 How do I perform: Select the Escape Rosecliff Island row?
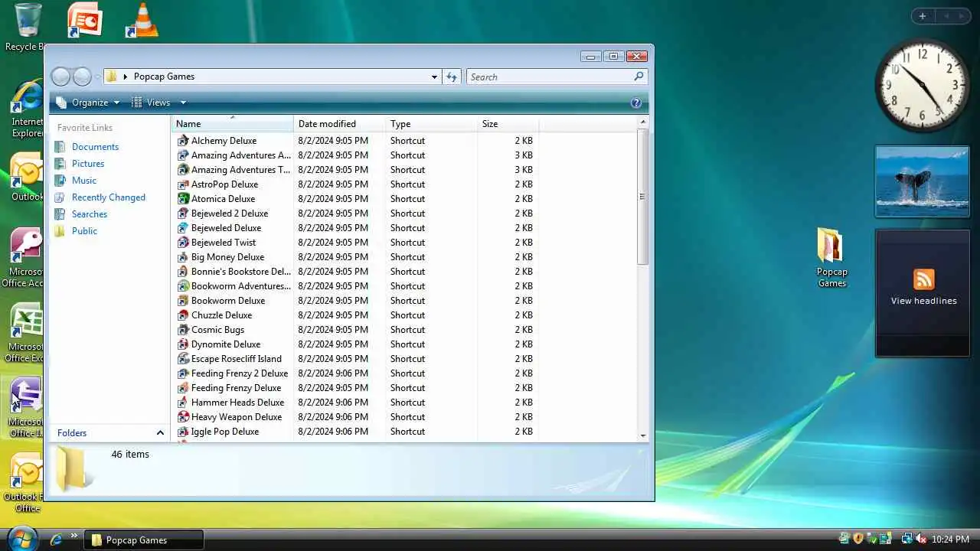355,359
